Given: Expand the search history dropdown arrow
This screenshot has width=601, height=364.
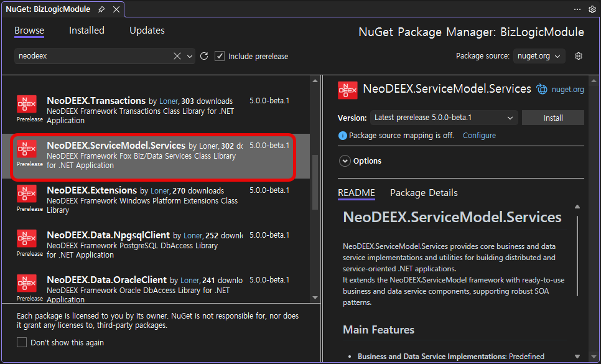Looking at the screenshot, I should (190, 57).
